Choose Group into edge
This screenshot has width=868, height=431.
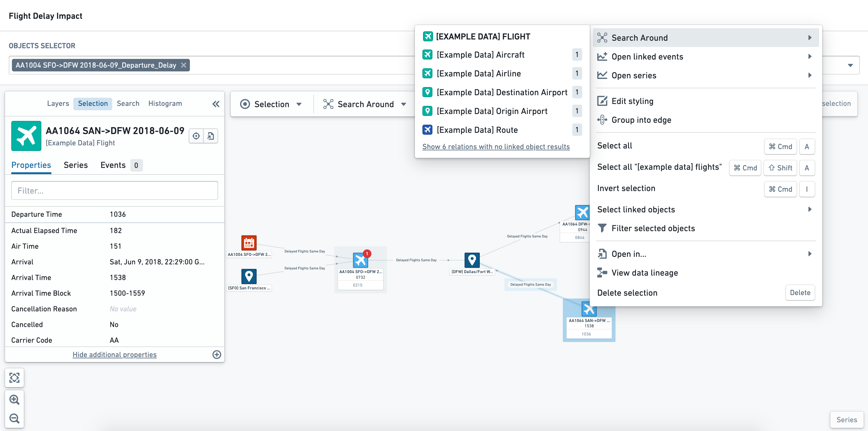[706, 120]
